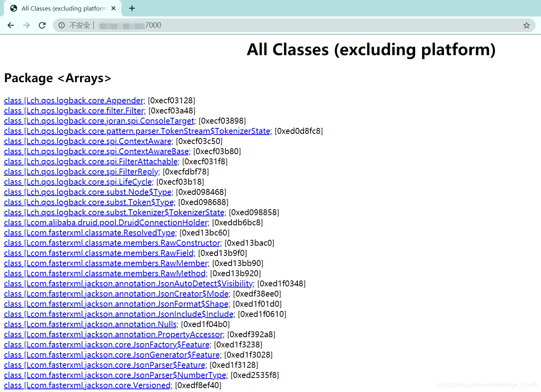The width and height of the screenshot is (541, 392).
Task: Open subst.Node$Type class link
Action: (x=88, y=192)
